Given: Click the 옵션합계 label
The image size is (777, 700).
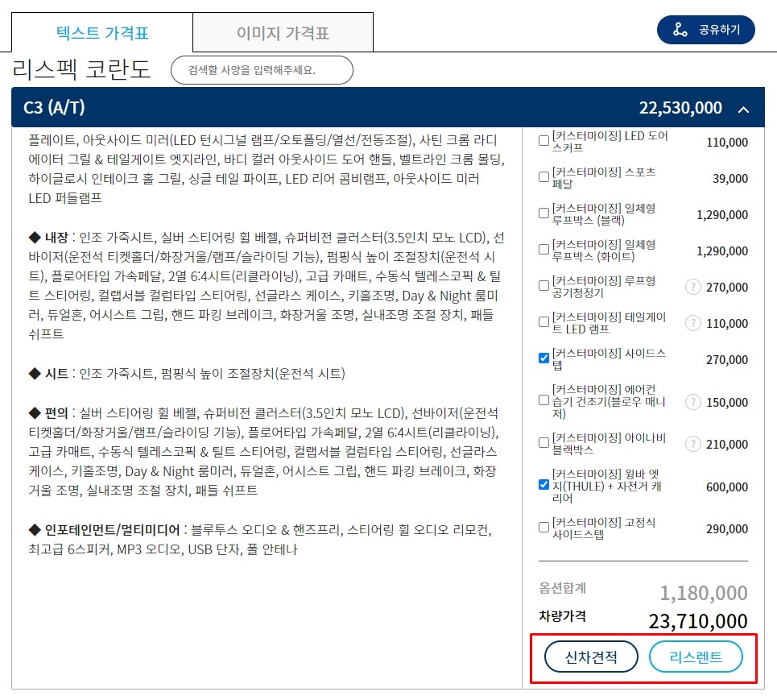Looking at the screenshot, I should pos(563,588).
